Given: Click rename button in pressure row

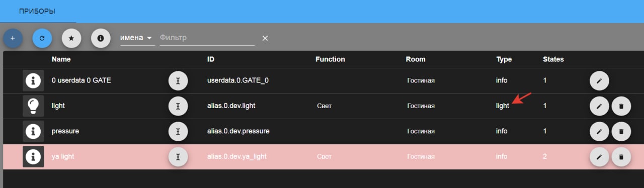Looking at the screenshot, I should pos(178,131).
